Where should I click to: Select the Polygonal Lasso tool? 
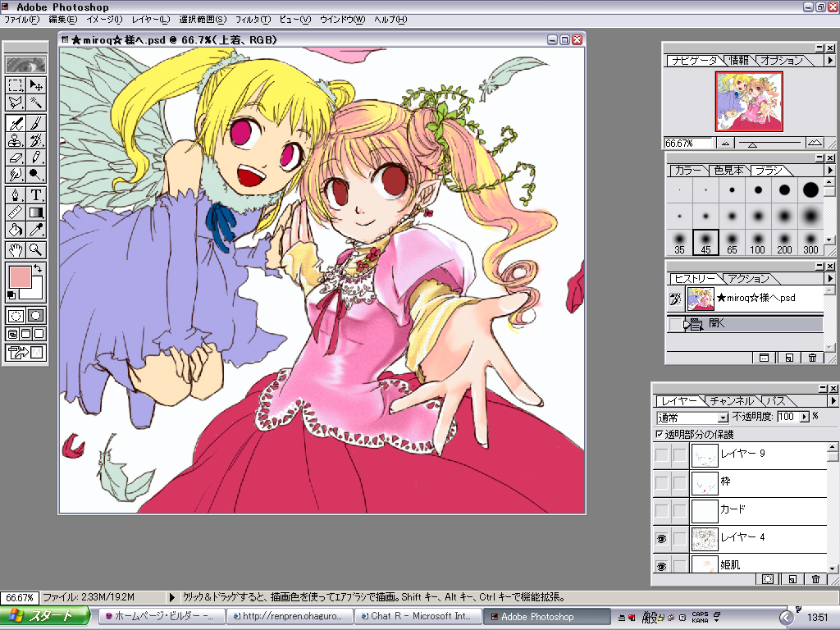pos(16,102)
